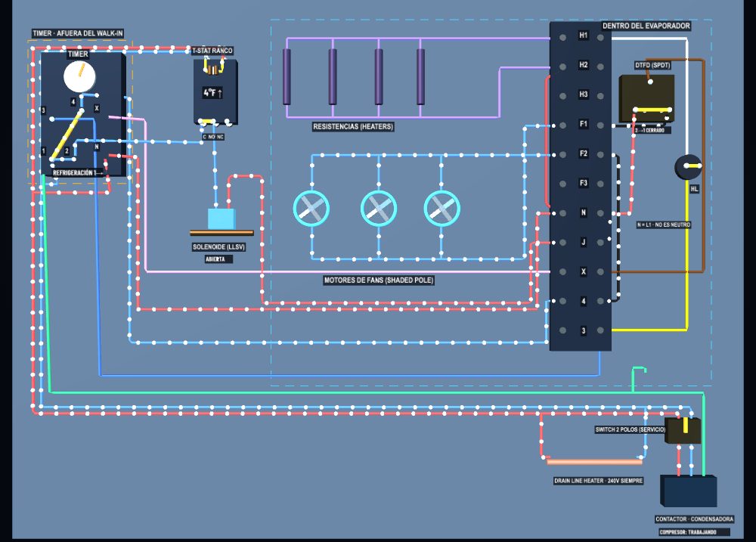Click the 'TIMER · AFUERA DEL WALK-IN' label

[x=78, y=33]
